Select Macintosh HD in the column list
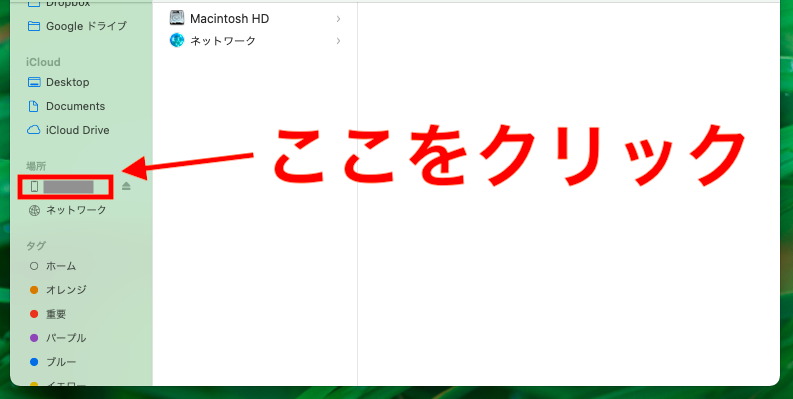The image size is (793, 399). click(255, 19)
